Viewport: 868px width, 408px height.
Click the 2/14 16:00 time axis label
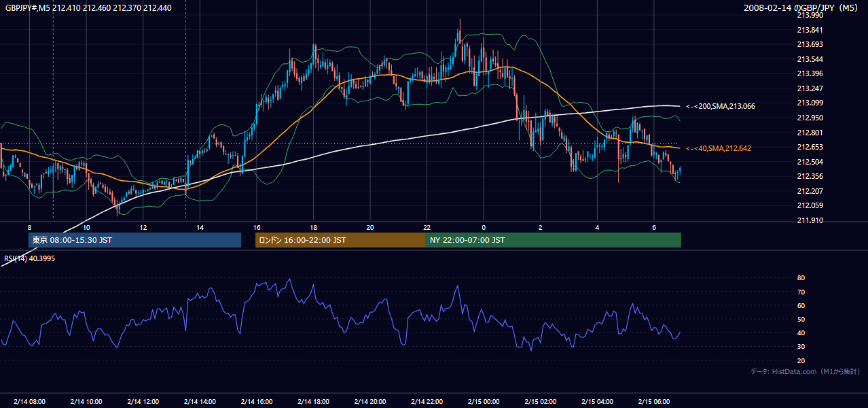256,401
